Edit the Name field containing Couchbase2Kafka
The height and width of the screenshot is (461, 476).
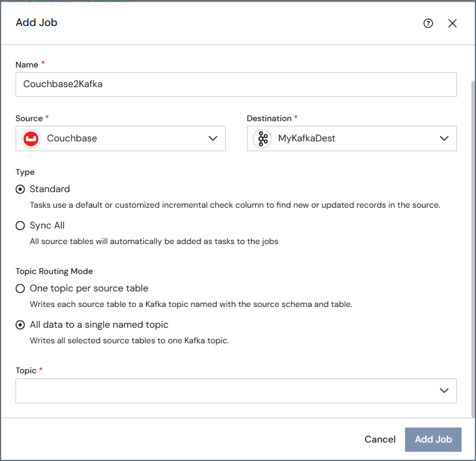pyautogui.click(x=236, y=84)
